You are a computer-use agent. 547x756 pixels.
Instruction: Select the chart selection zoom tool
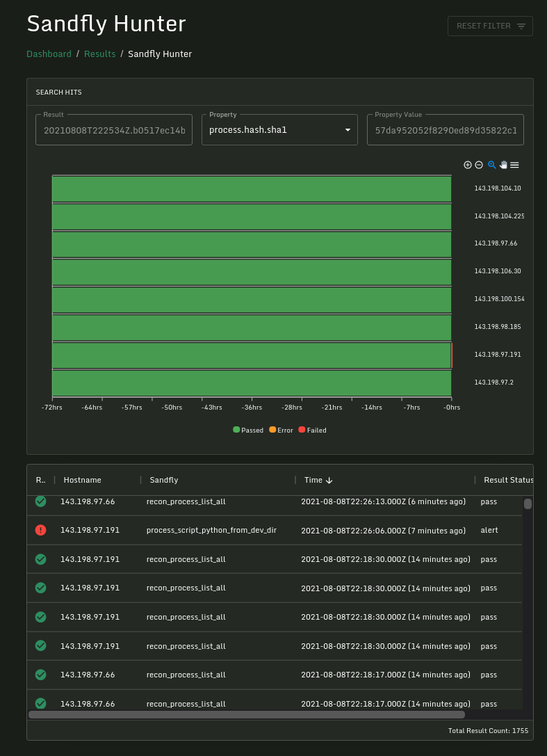491,165
